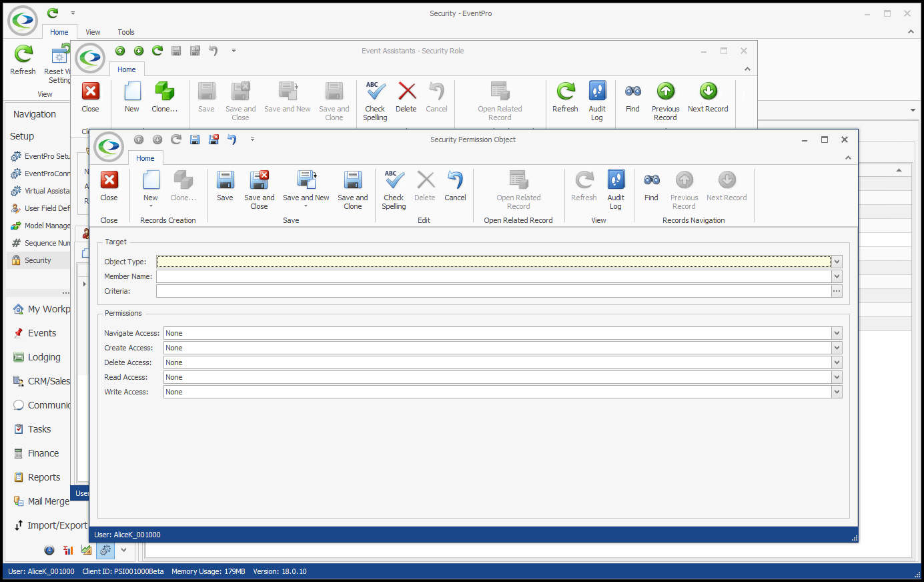Click Find in Security Permission Object ribbon
The image size is (924, 582).
point(651,186)
